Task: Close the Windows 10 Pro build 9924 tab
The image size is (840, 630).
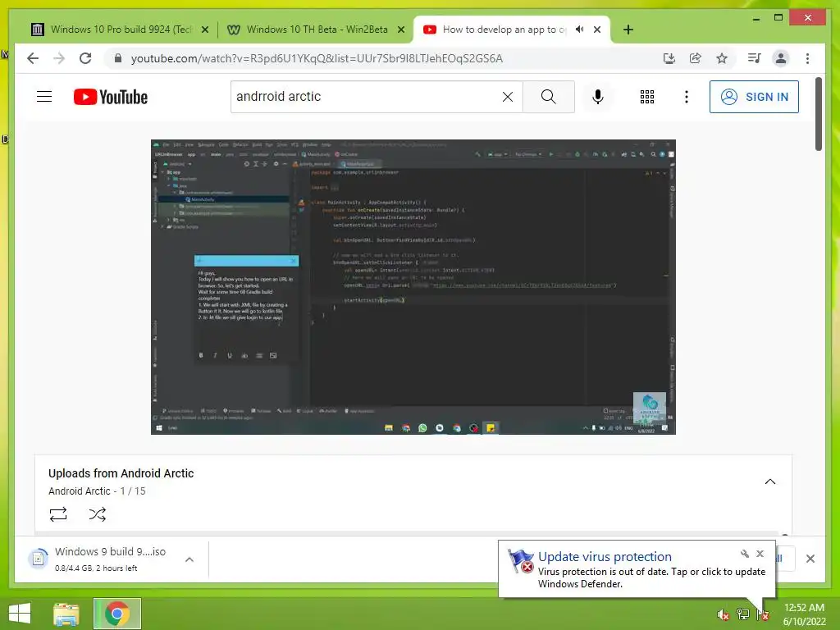Action: point(204,30)
